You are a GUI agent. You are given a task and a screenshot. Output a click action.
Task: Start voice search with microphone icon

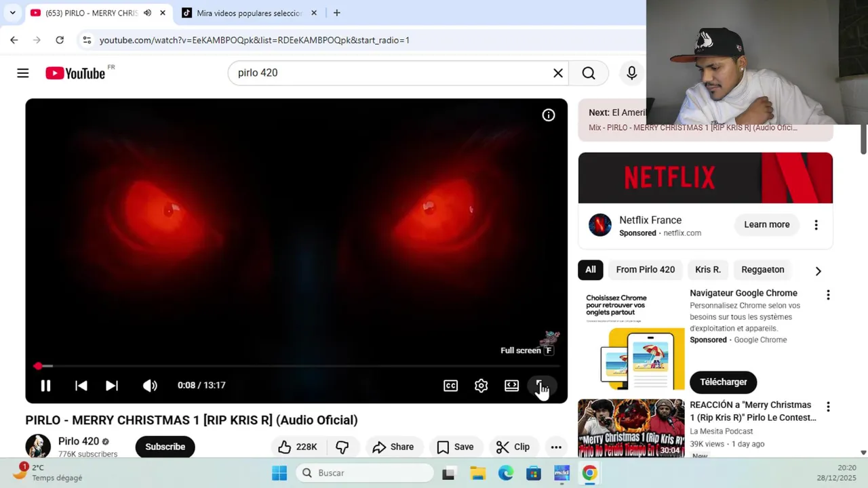tap(631, 73)
